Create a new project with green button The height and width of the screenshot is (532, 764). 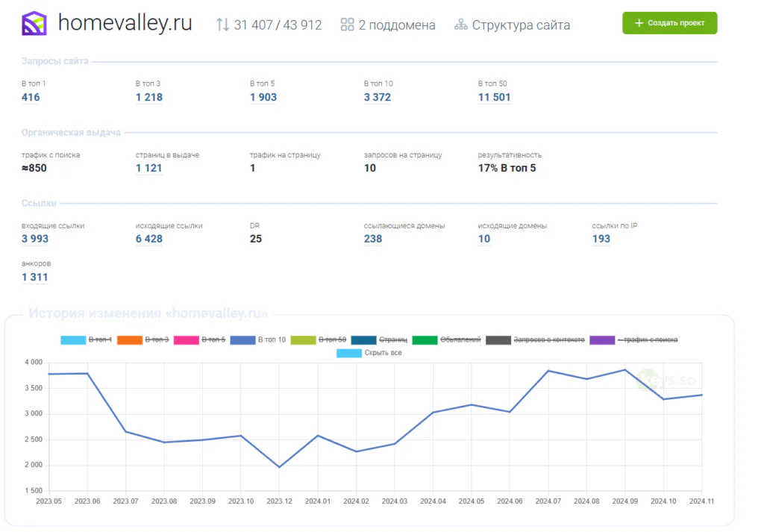(x=669, y=23)
